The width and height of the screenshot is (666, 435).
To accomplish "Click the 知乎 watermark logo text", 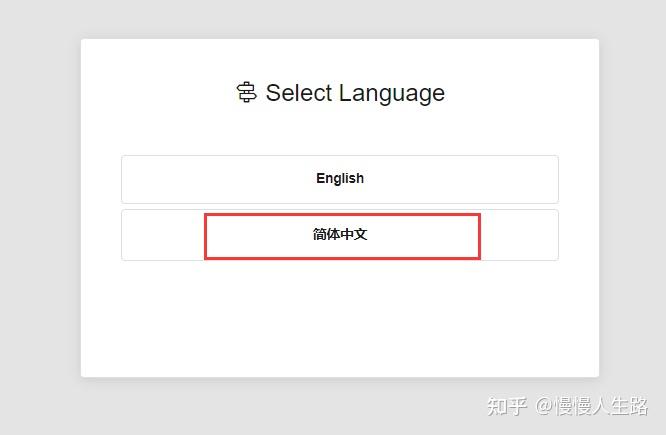I will coord(507,405).
